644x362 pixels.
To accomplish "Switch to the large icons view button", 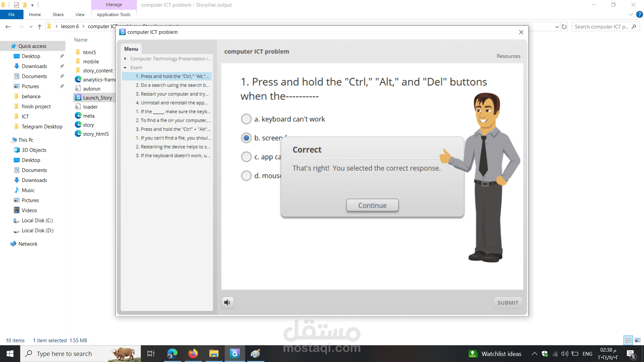I will tap(637, 340).
